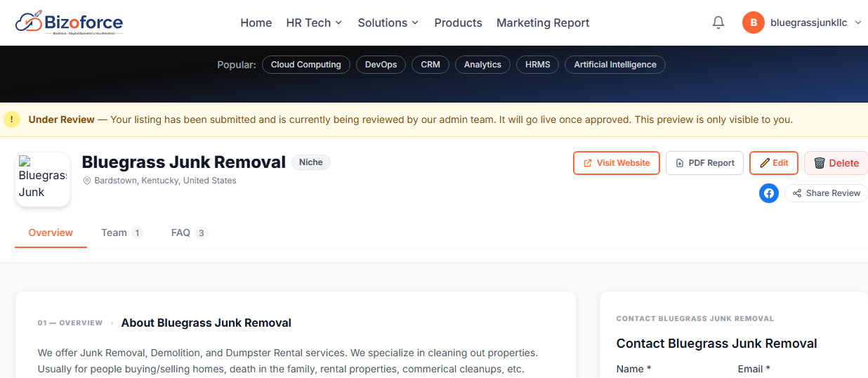
Task: Open the Products page
Action: coord(458,22)
